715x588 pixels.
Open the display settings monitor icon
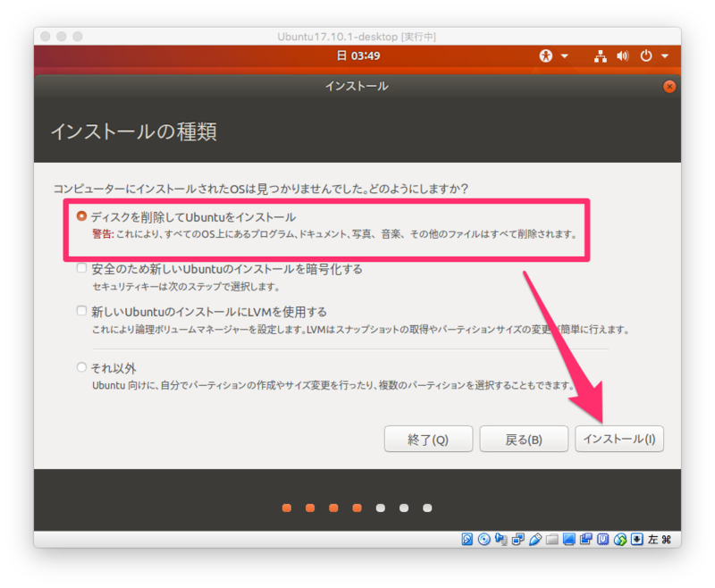click(x=569, y=540)
